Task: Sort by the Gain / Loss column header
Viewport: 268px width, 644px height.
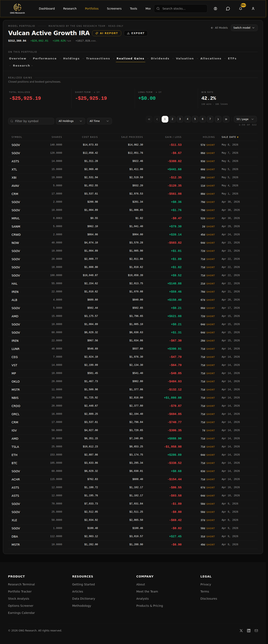Action: coord(173,137)
